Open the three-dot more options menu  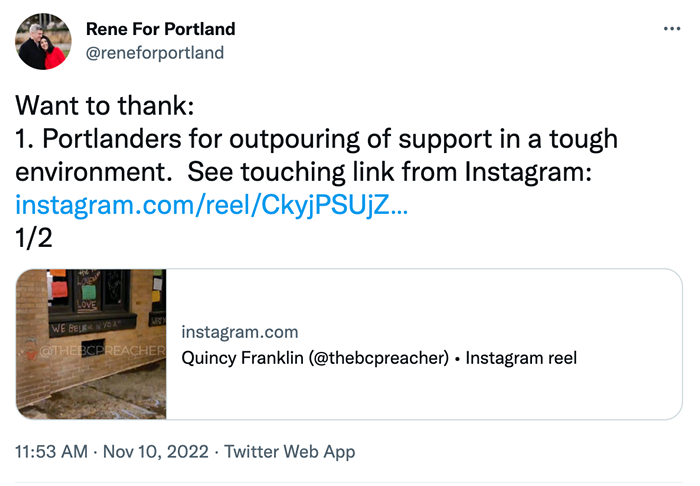coord(671,28)
